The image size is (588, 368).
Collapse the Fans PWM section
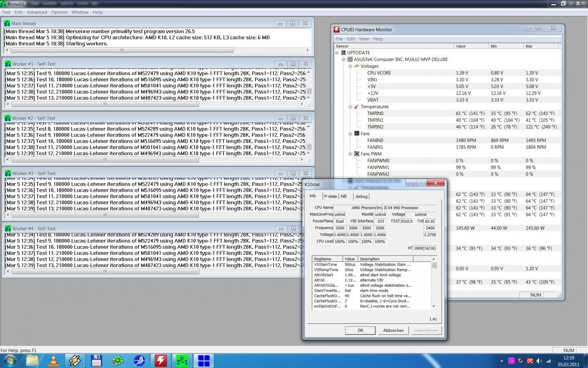[350, 154]
